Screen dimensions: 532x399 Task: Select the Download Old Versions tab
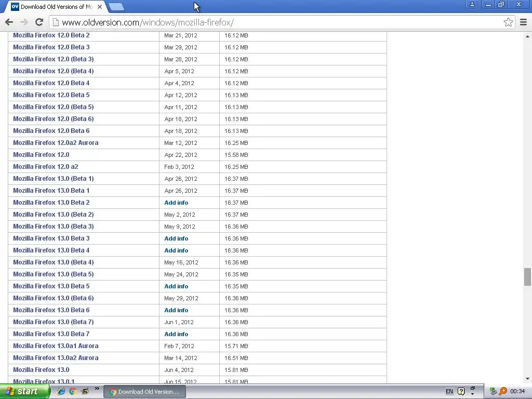56,6
